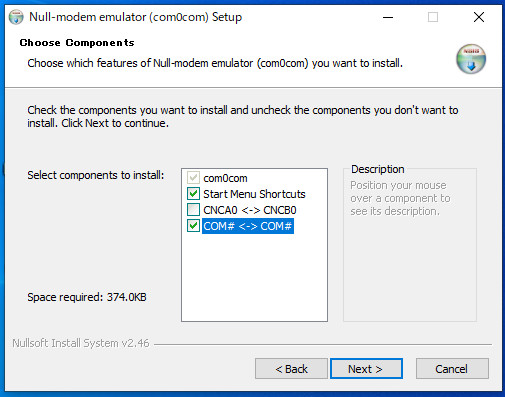The image size is (505, 397).
Task: Minimize the Setup window
Action: 388,17
